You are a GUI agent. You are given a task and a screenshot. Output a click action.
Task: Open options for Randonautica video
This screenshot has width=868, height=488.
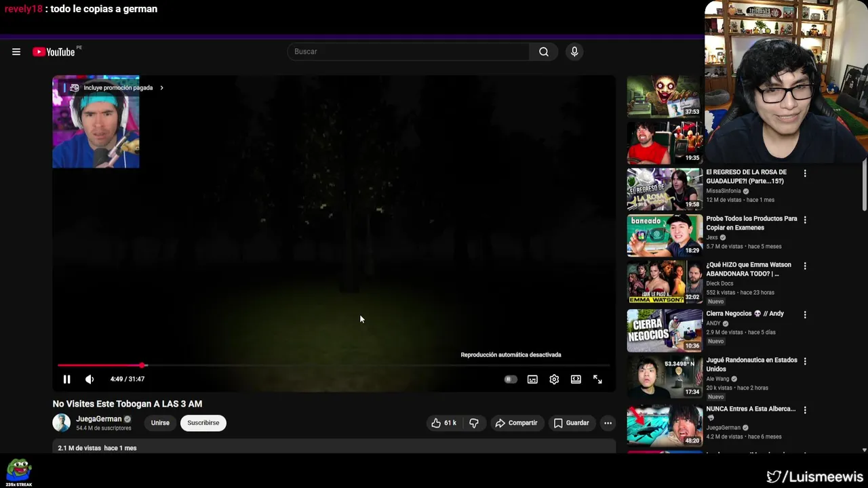[805, 361]
